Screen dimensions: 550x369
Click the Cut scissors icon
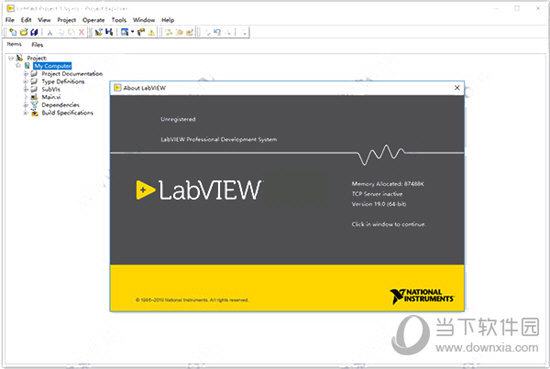click(50, 32)
